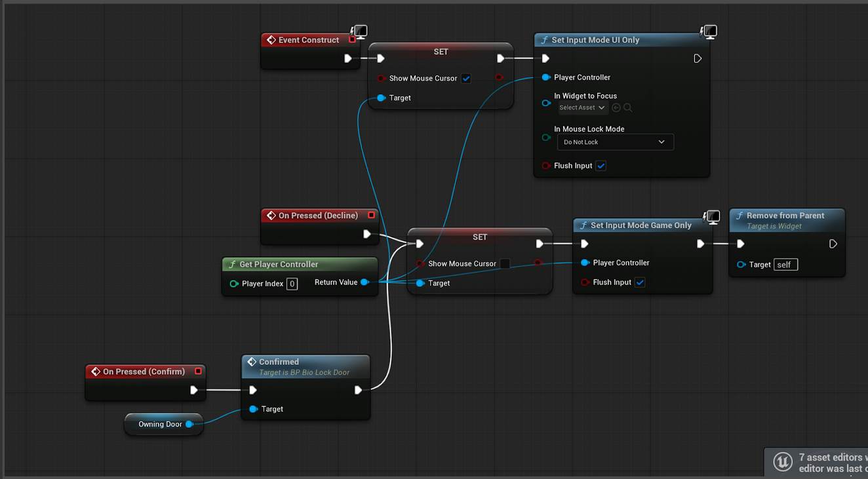Click the lower SET node exec input pin
This screenshot has width=868, height=479.
click(420, 244)
